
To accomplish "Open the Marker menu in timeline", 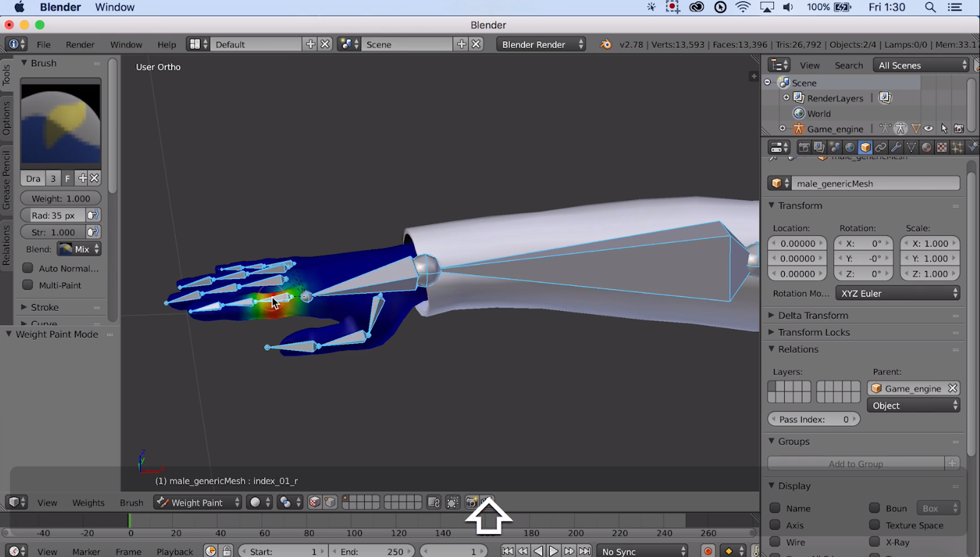I will coord(86,551).
